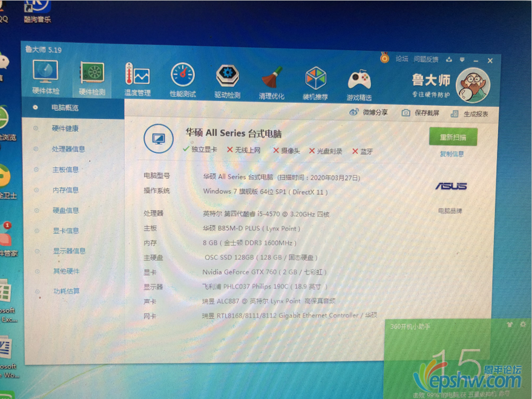The width and height of the screenshot is (532, 399).
Task: Select 电脑概览 in the sidebar
Action: coord(73,108)
